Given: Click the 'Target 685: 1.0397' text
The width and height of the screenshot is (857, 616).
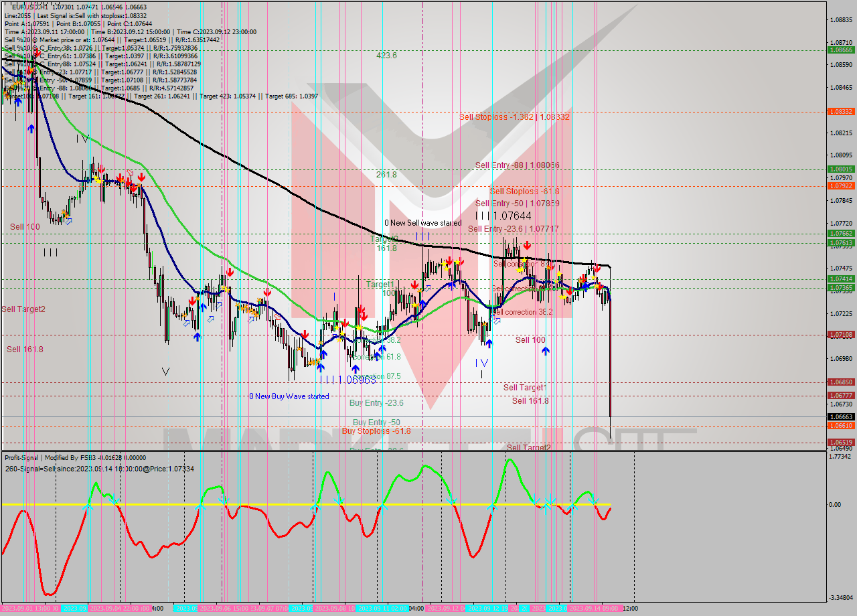Looking at the screenshot, I should coord(291,96).
